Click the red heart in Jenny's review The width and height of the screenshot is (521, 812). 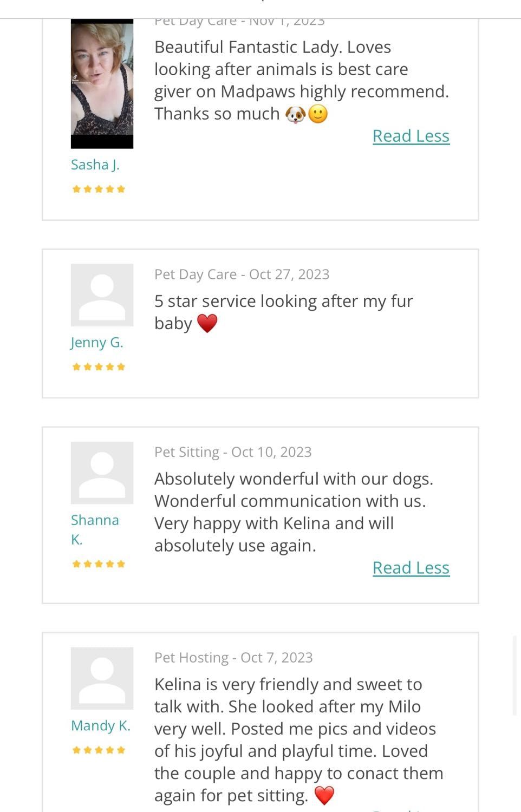(x=207, y=324)
